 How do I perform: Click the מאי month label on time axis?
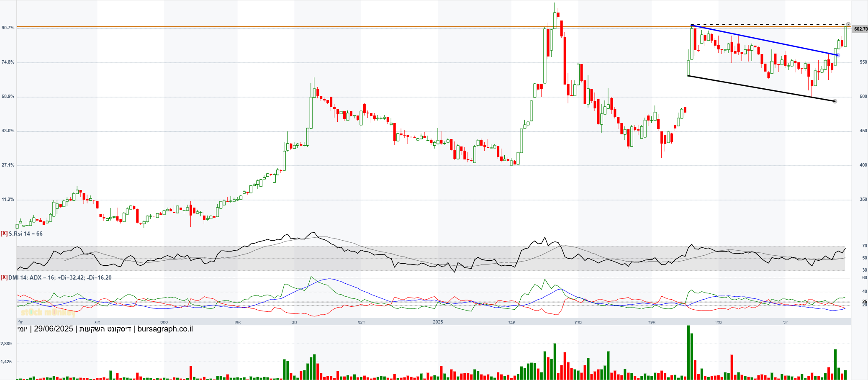click(x=719, y=322)
